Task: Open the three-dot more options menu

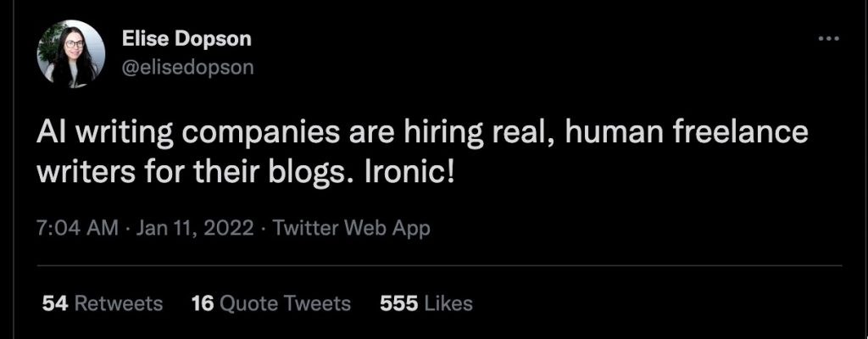Action: [828, 40]
